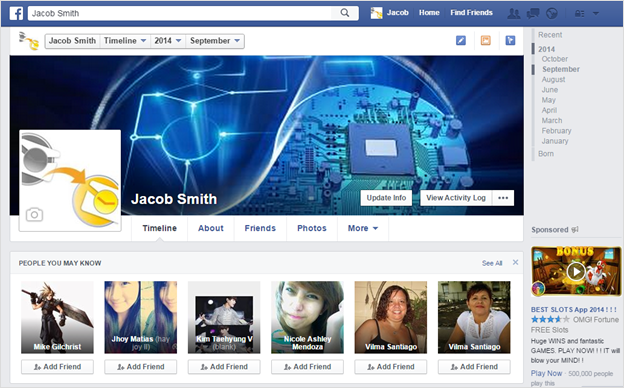This screenshot has height=388, width=624.
Task: Open messages icon in top bar
Action: point(532,14)
